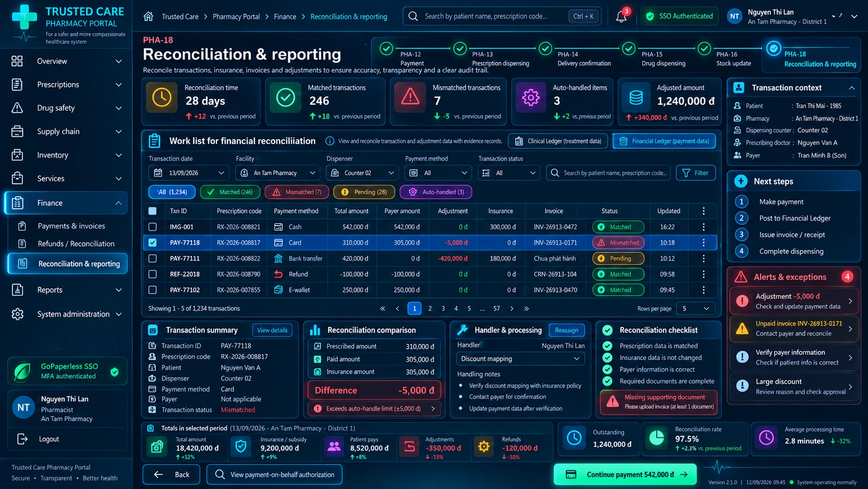Open Unpaid invoice INV-26913-0171 alert
This screenshot has width=868, height=489.
[794, 328]
